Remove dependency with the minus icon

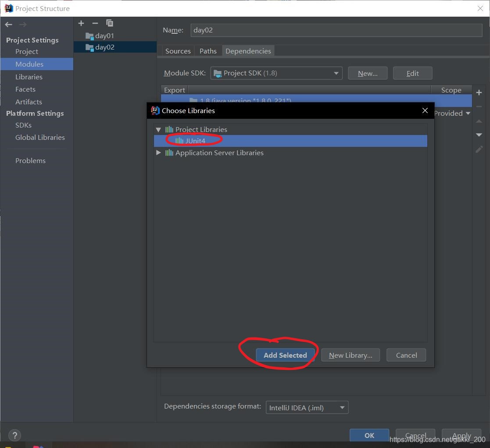coord(479,107)
